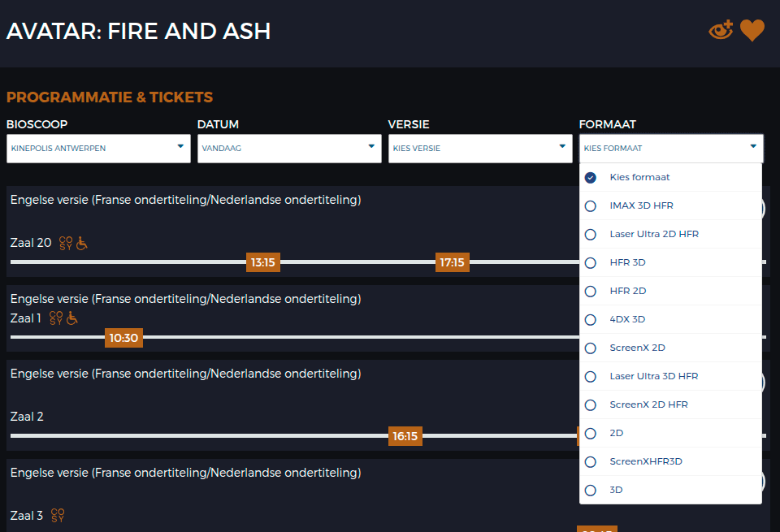This screenshot has height=532, width=780.
Task: Choose the 4DX 3D radio option
Action: (x=627, y=319)
